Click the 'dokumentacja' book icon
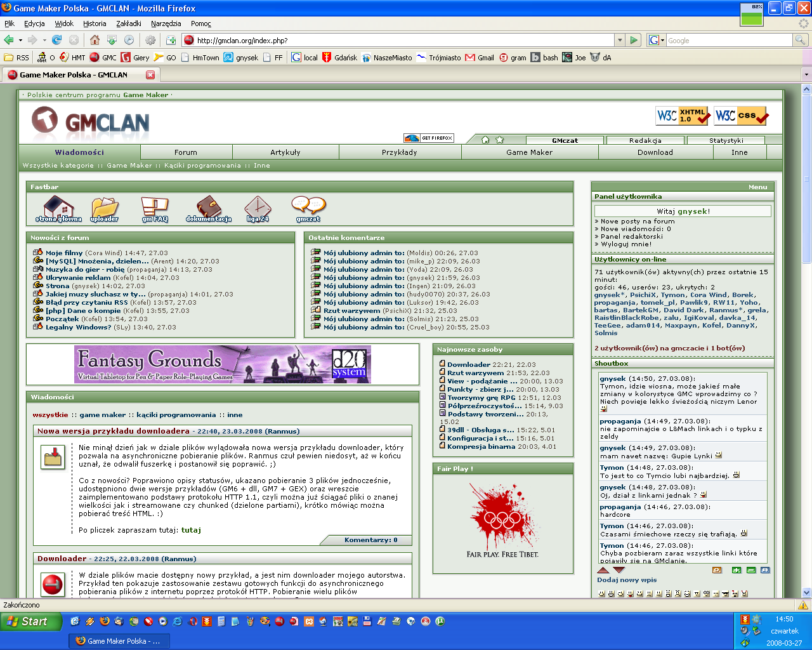 click(x=208, y=208)
